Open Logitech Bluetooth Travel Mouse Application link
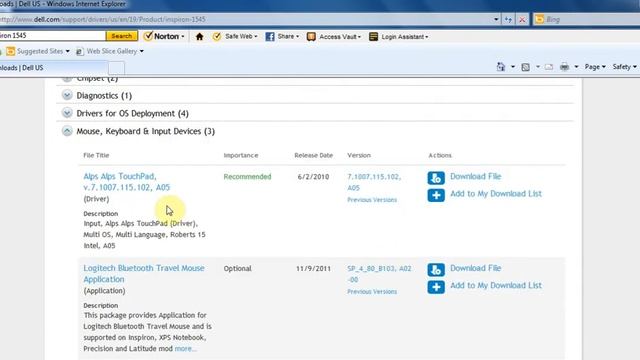 (144, 273)
